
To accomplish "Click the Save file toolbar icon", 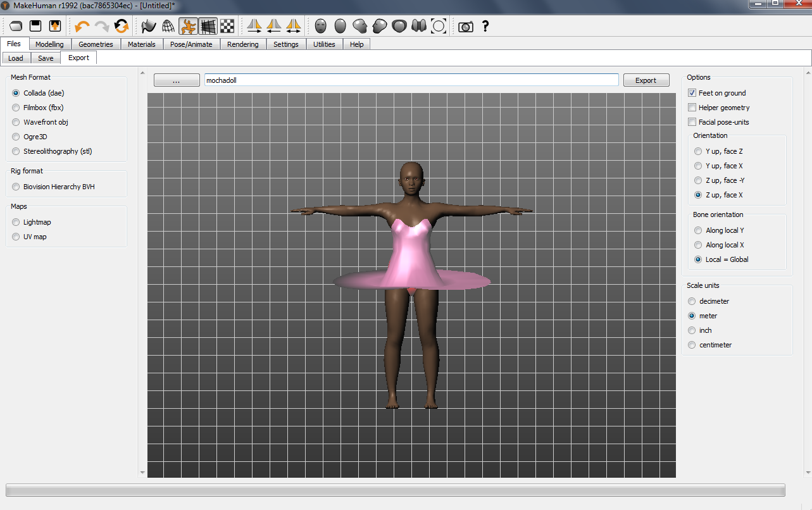I will point(35,26).
